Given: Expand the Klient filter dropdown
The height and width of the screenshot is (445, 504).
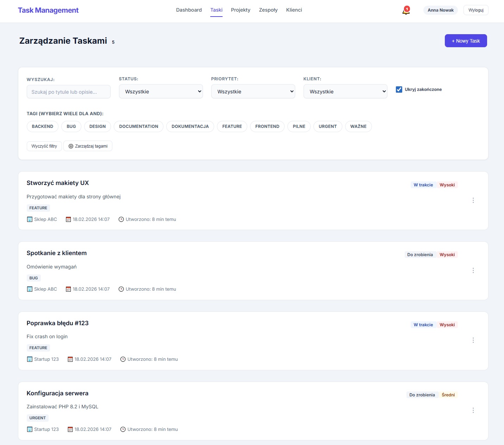Looking at the screenshot, I should (345, 92).
